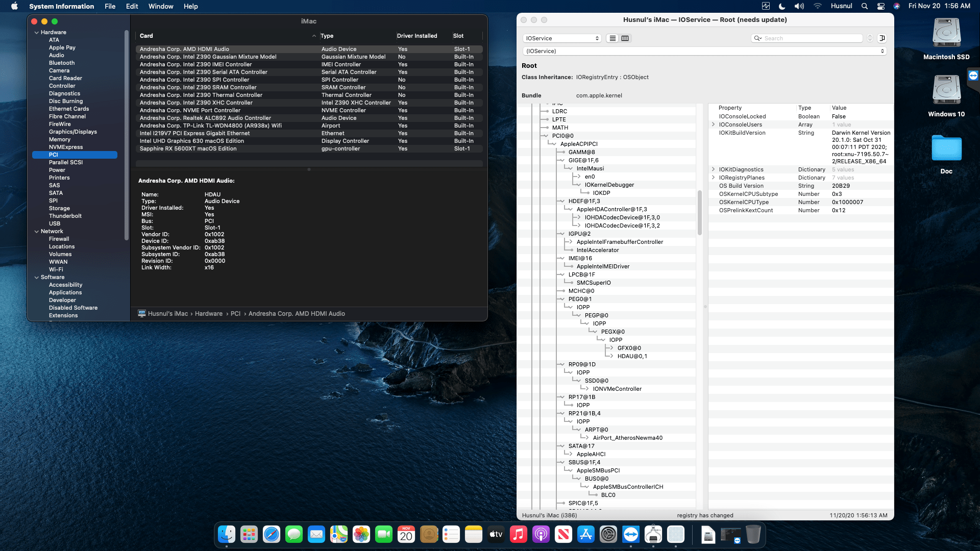Image resolution: width=980 pixels, height=551 pixels.
Task: Launch Safari from the Dock
Action: click(271, 535)
